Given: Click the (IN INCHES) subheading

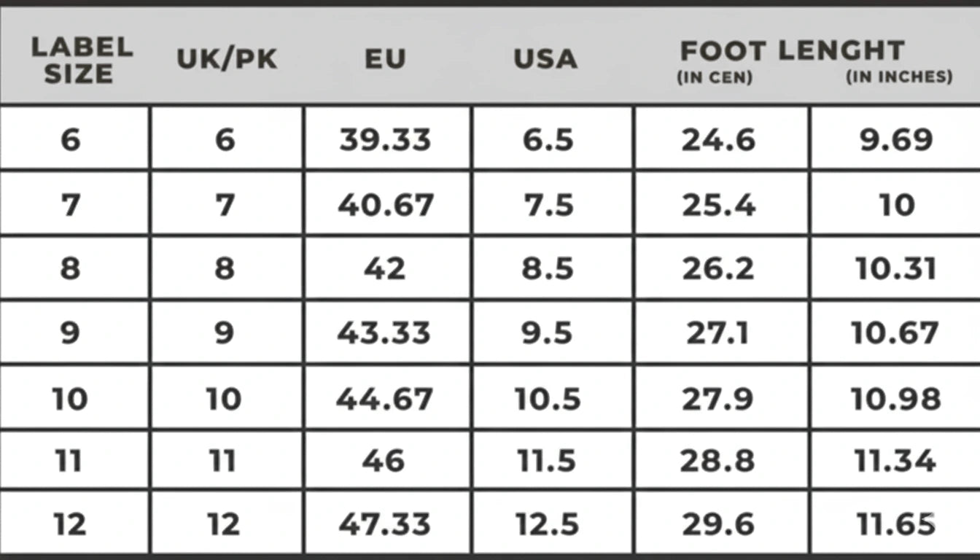Looking at the screenshot, I should (899, 77).
